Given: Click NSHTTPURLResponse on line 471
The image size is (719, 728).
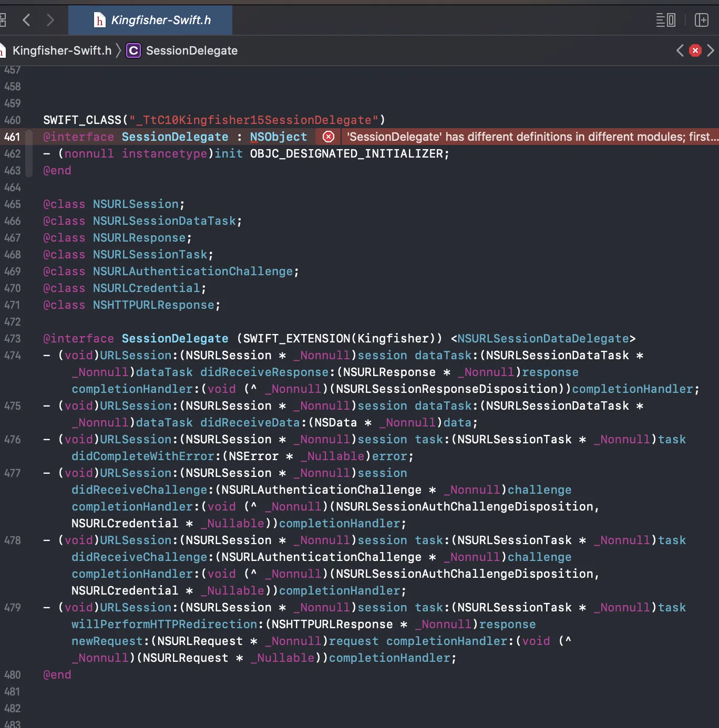Looking at the screenshot, I should tap(153, 305).
